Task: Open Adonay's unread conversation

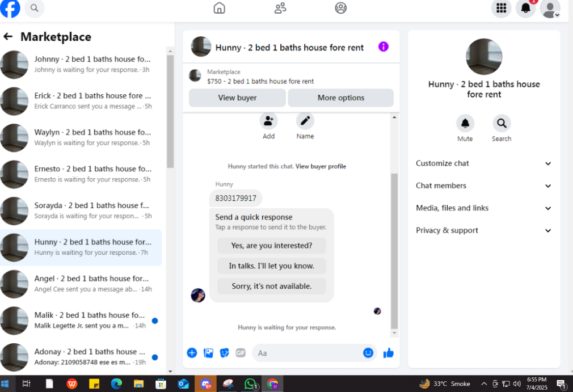Action: pyautogui.click(x=81, y=357)
